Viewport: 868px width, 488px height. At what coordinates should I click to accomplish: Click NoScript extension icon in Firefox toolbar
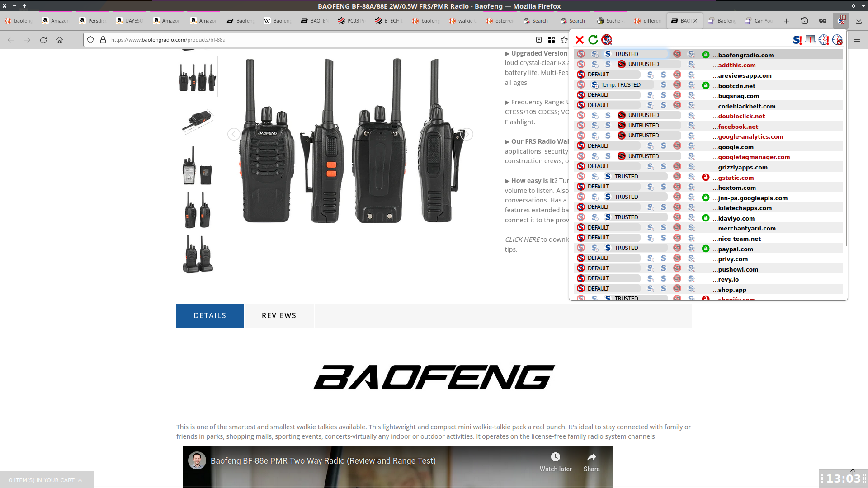(x=841, y=21)
